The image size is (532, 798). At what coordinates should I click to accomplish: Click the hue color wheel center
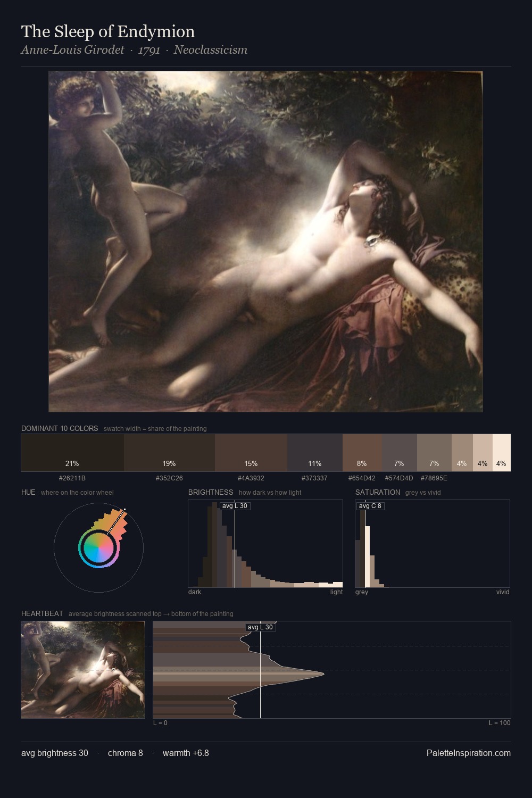[x=98, y=547]
